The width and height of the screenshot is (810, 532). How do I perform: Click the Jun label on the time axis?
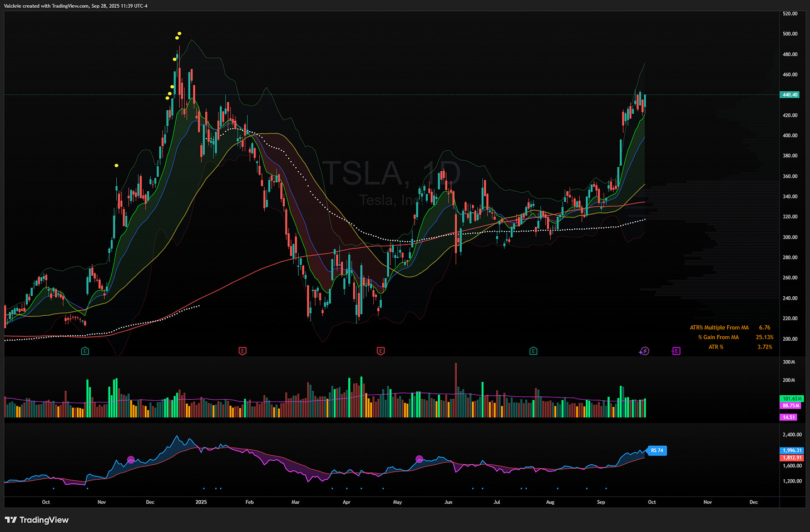tap(448, 502)
